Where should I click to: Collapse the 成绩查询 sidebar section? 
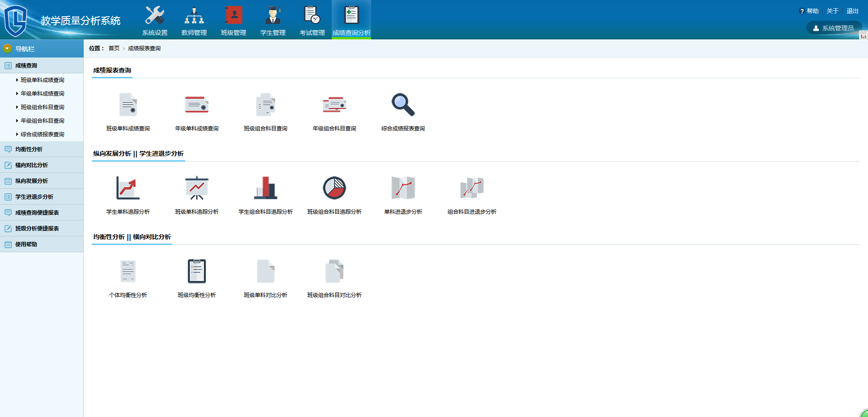42,66
